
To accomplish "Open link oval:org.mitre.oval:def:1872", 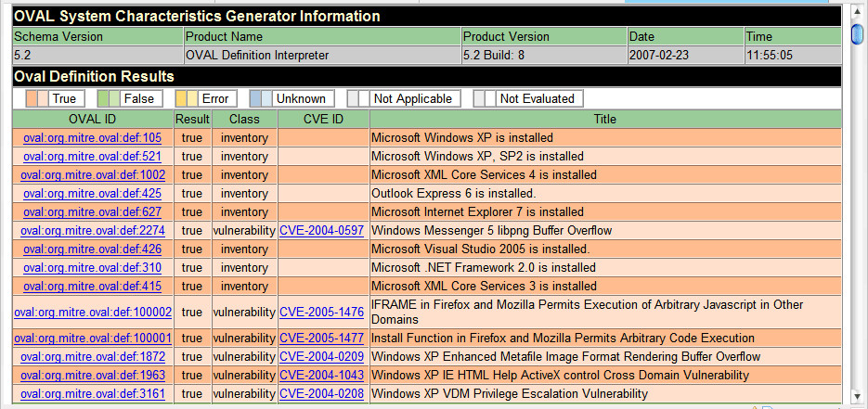I will click(x=93, y=356).
